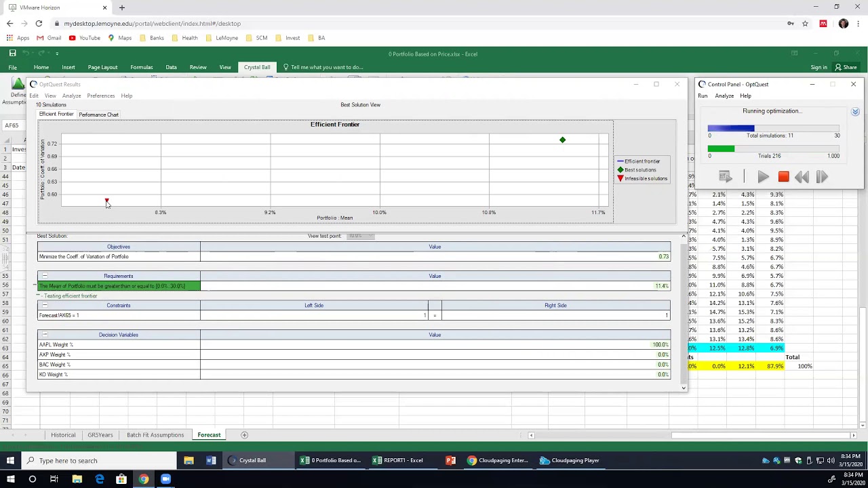Select the Crystal Ball ribbon tab

[x=257, y=67]
